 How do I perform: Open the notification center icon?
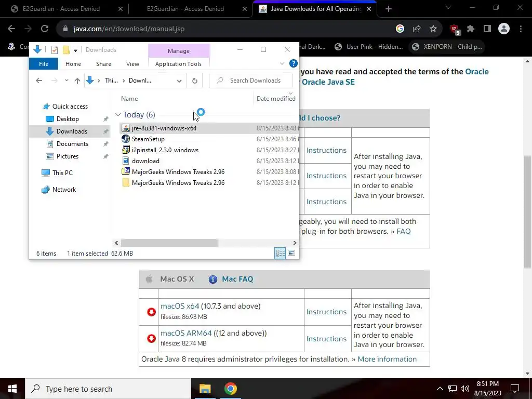point(515,389)
